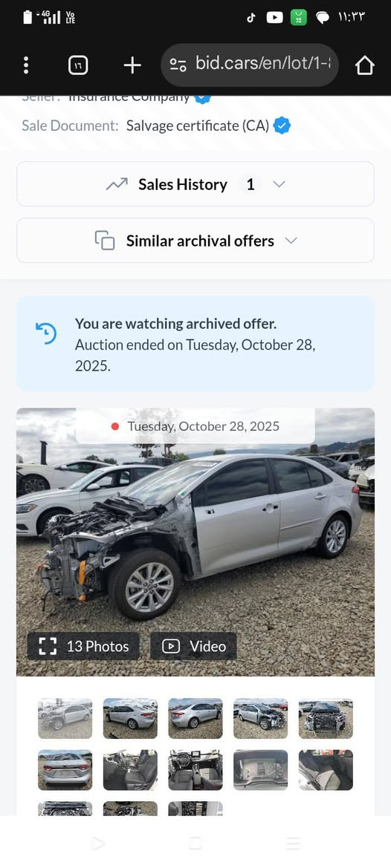The height and width of the screenshot is (868, 391).
Task: Go to browser home via house icon
Action: pyautogui.click(x=364, y=65)
